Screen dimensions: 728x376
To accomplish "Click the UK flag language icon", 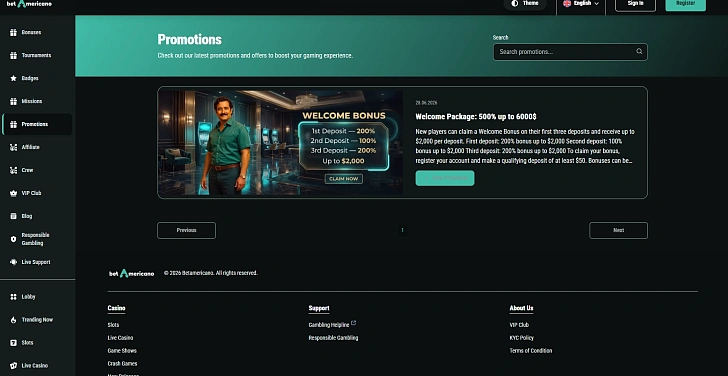I will pos(567,3).
